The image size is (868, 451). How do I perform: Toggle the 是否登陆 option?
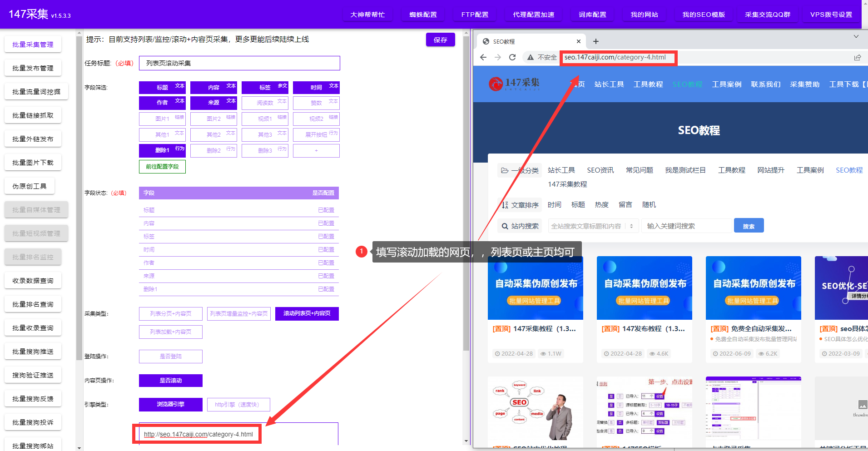pyautogui.click(x=170, y=357)
